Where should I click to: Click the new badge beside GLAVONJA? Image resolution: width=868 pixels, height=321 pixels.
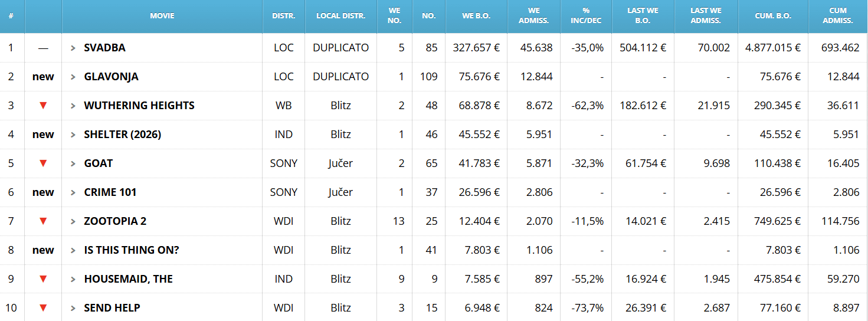(43, 77)
